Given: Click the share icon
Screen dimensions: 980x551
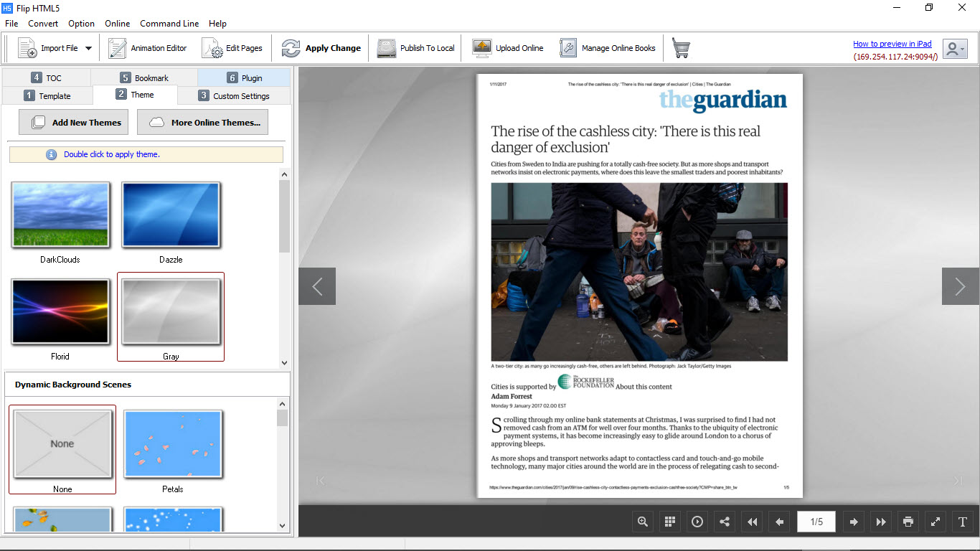Looking at the screenshot, I should (x=725, y=522).
